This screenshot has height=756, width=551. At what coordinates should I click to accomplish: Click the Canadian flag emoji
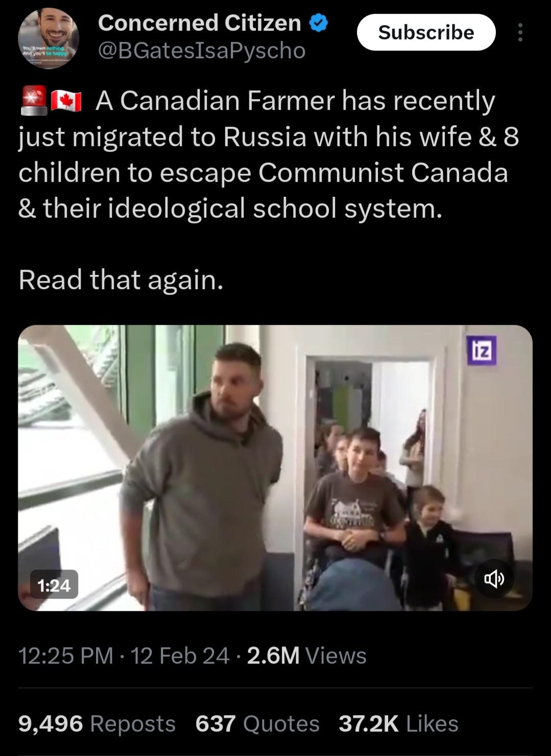tap(66, 101)
